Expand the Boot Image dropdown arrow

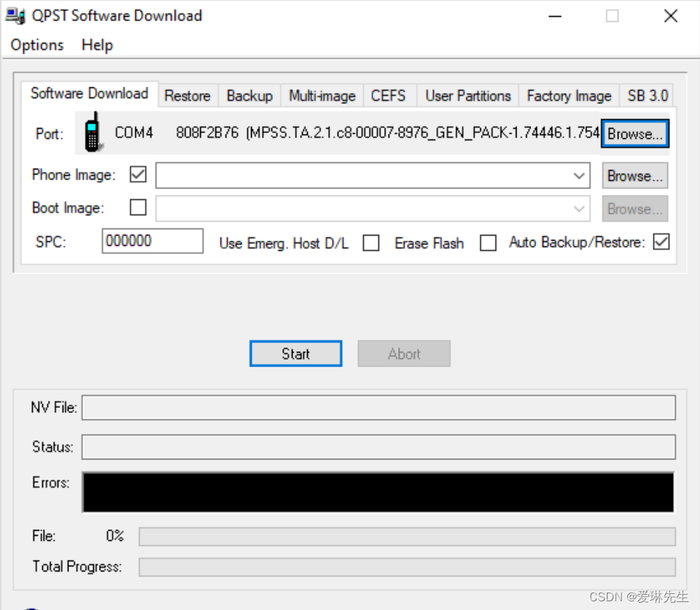[579, 209]
